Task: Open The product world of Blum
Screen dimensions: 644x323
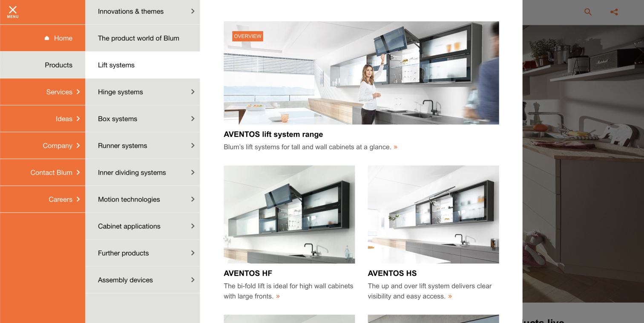Action: (x=142, y=38)
